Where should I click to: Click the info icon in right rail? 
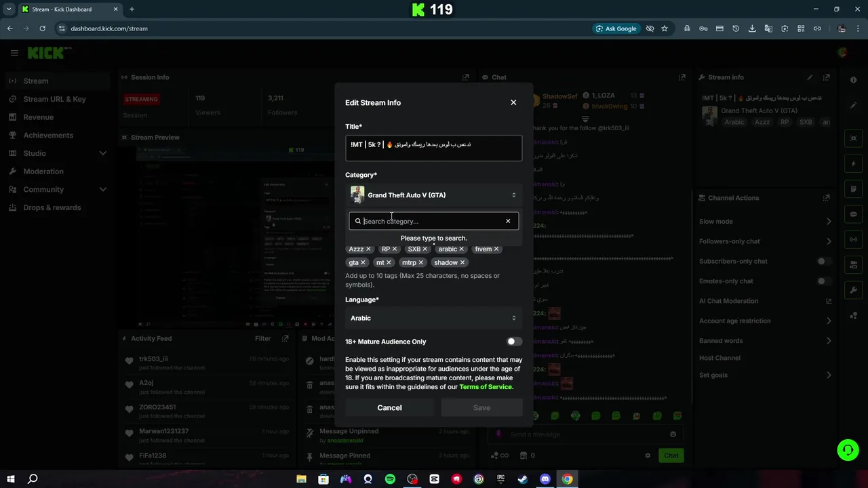click(854, 80)
